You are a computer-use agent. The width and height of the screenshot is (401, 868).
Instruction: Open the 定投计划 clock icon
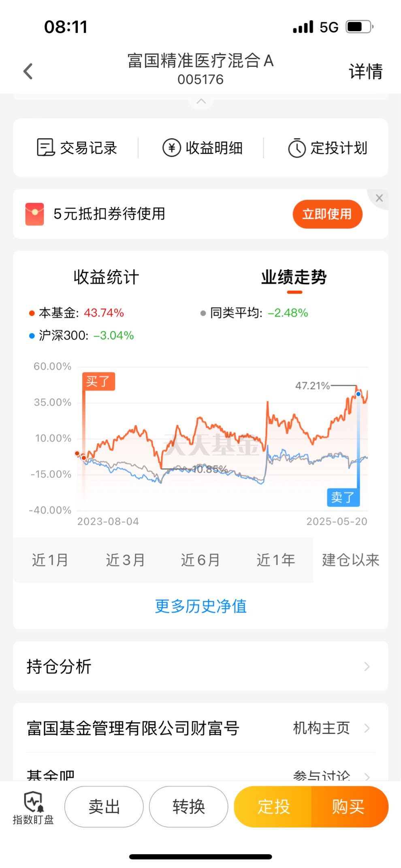point(296,148)
